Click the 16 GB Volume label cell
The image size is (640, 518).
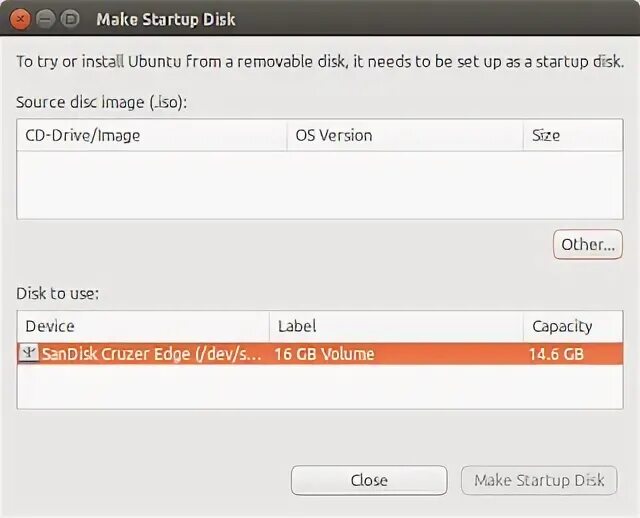click(x=324, y=354)
